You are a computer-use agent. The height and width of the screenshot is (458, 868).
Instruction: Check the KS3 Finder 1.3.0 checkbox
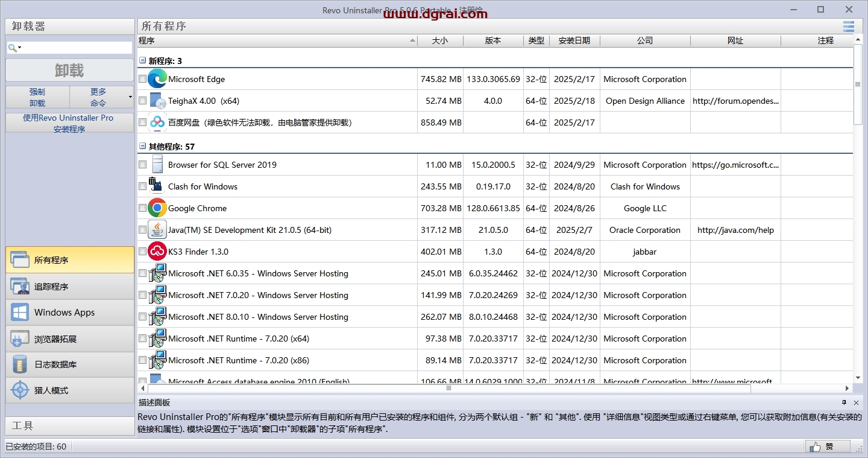[142, 252]
